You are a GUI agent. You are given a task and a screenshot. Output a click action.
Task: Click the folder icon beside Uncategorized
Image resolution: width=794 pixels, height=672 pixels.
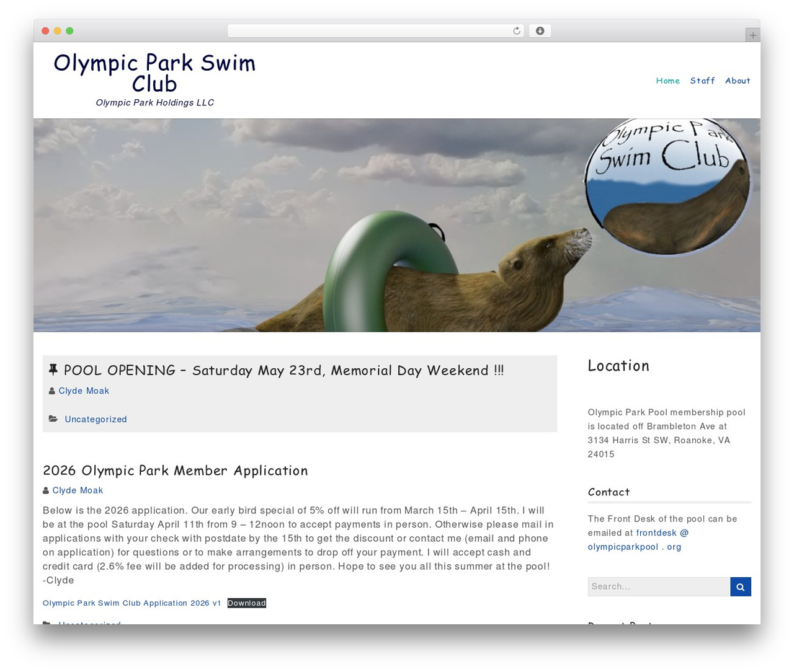tap(54, 420)
